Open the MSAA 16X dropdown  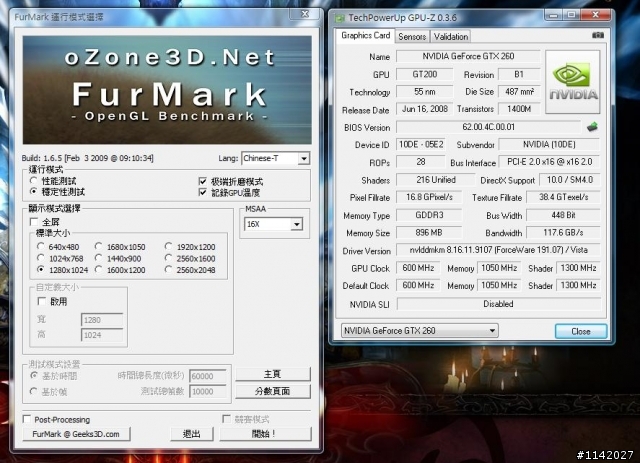(273, 224)
